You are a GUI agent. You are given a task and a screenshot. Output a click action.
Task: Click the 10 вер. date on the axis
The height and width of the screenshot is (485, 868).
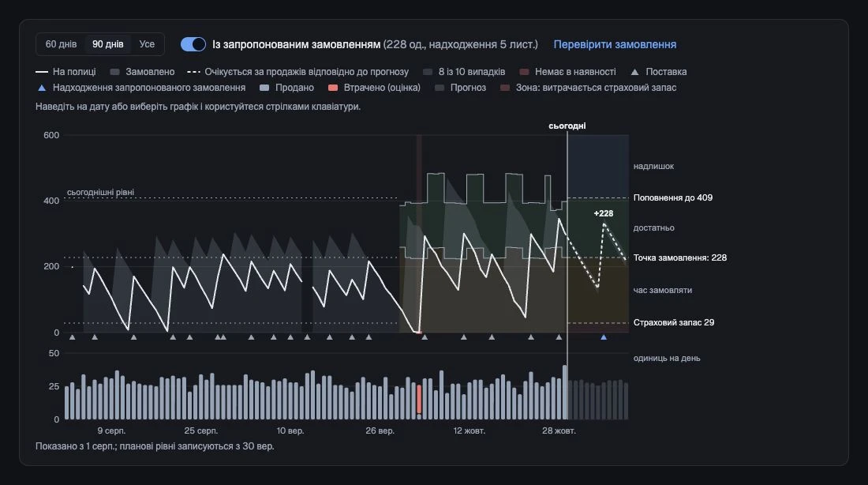point(290,430)
